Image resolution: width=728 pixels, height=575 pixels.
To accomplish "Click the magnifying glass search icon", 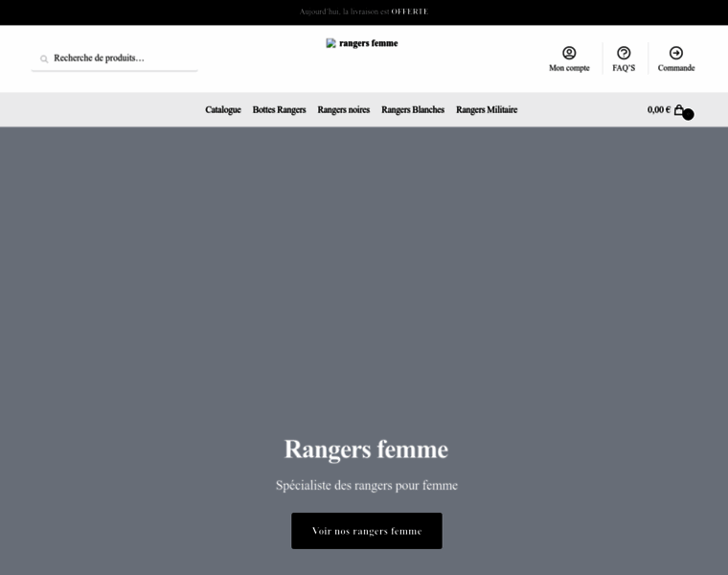I will tap(44, 59).
